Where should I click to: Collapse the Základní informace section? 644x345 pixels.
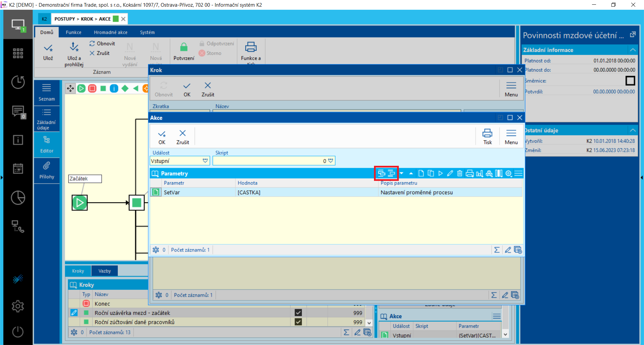[633, 50]
